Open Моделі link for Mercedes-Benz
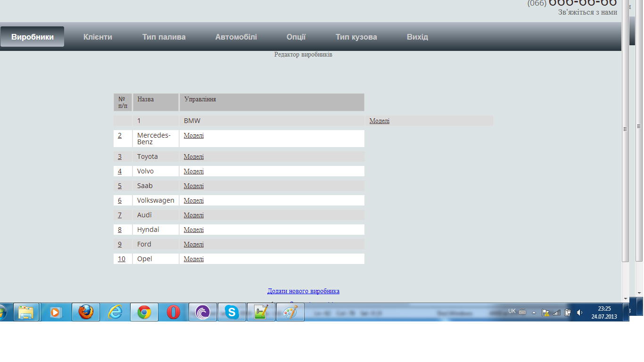 [194, 136]
